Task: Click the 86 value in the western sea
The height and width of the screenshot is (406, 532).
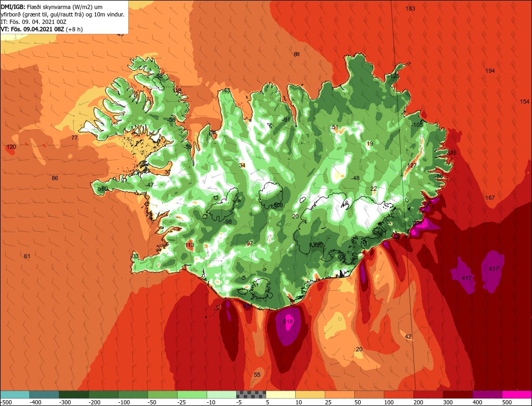Action: (x=55, y=178)
